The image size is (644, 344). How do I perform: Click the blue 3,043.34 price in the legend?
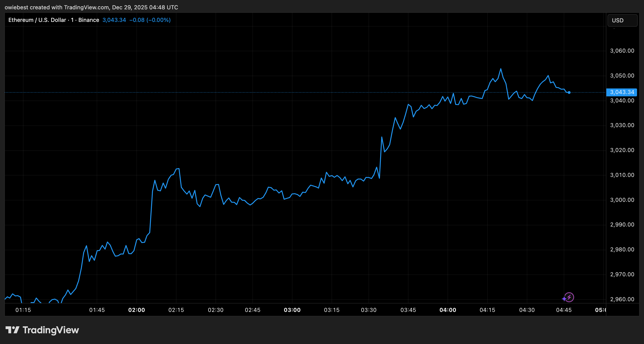click(114, 20)
